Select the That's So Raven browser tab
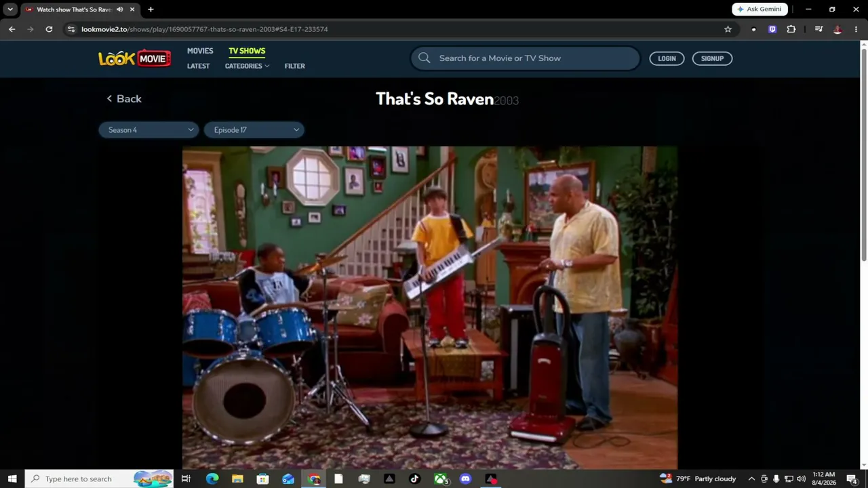868x488 pixels. [x=80, y=9]
